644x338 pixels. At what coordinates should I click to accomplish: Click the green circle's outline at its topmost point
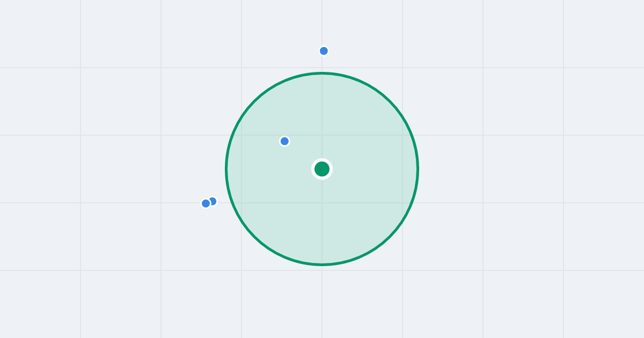pyautogui.click(x=322, y=73)
